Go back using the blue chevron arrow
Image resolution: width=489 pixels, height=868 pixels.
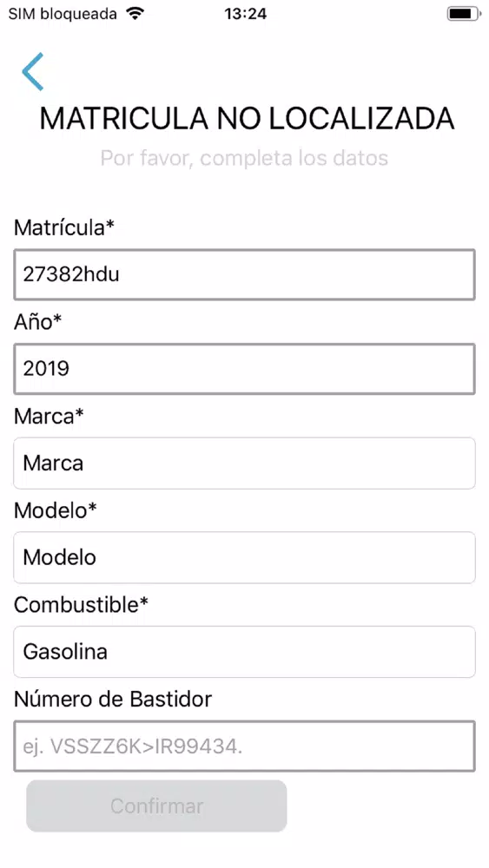tap(33, 71)
